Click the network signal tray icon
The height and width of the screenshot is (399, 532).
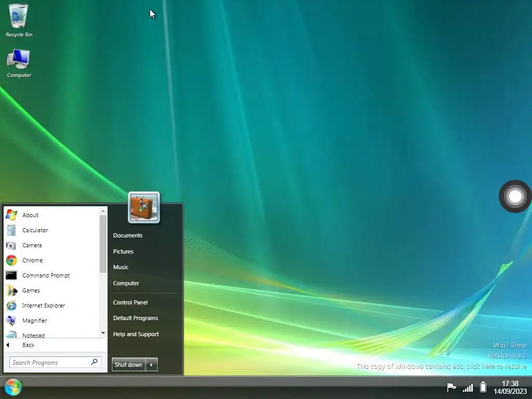[x=468, y=388]
